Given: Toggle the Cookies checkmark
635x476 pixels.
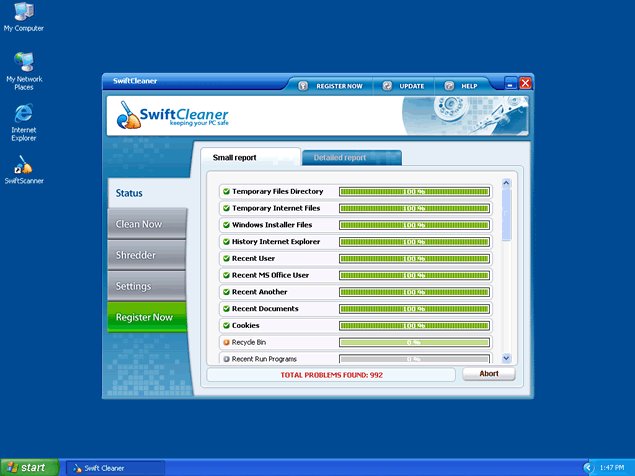Looking at the screenshot, I should click(226, 325).
